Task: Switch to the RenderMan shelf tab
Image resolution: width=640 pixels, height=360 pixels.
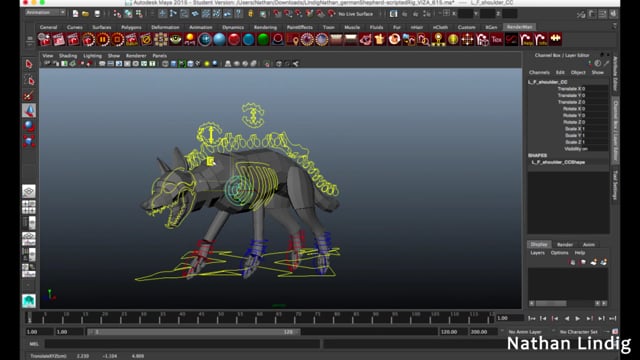Action: [x=519, y=27]
